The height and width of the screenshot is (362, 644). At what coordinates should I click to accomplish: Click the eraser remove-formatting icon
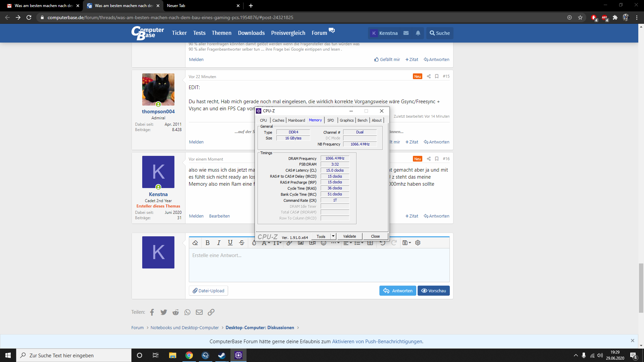(195, 243)
